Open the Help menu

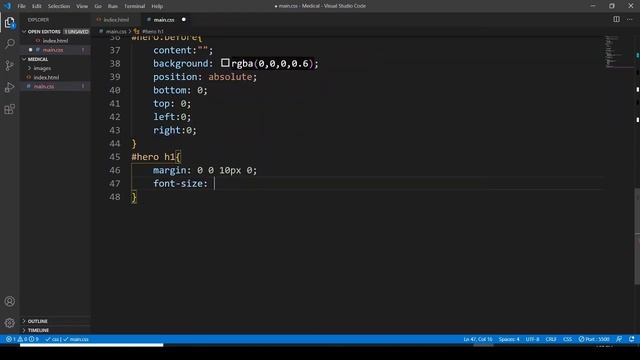point(157,6)
